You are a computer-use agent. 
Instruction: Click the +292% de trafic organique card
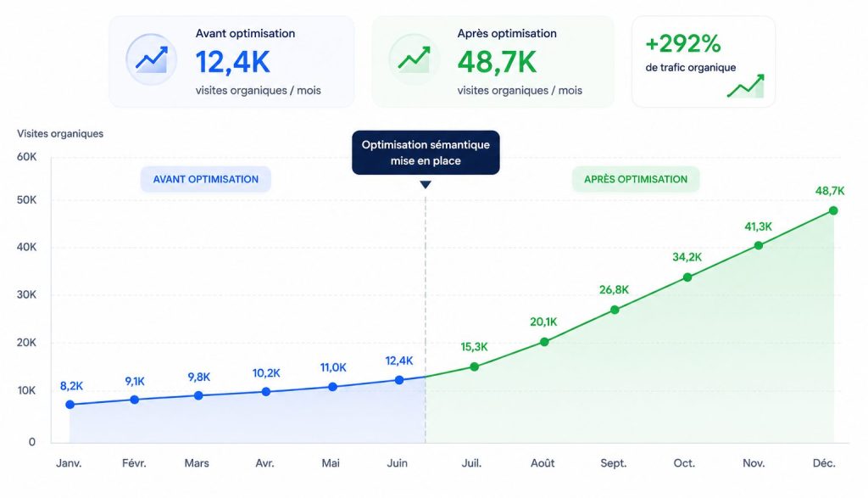[x=704, y=61]
